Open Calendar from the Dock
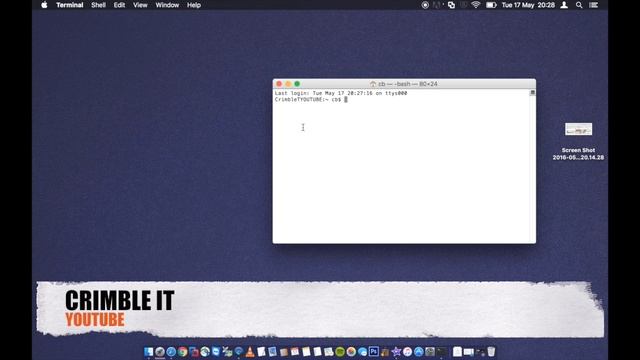 [x=295, y=351]
